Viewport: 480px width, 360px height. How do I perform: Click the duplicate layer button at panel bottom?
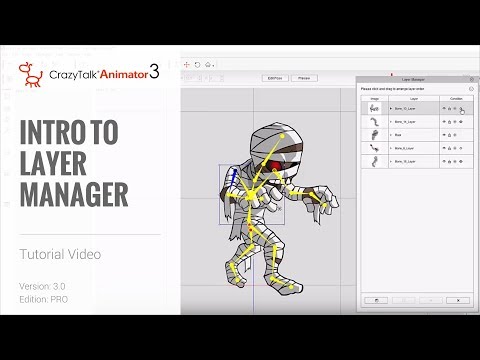376,300
